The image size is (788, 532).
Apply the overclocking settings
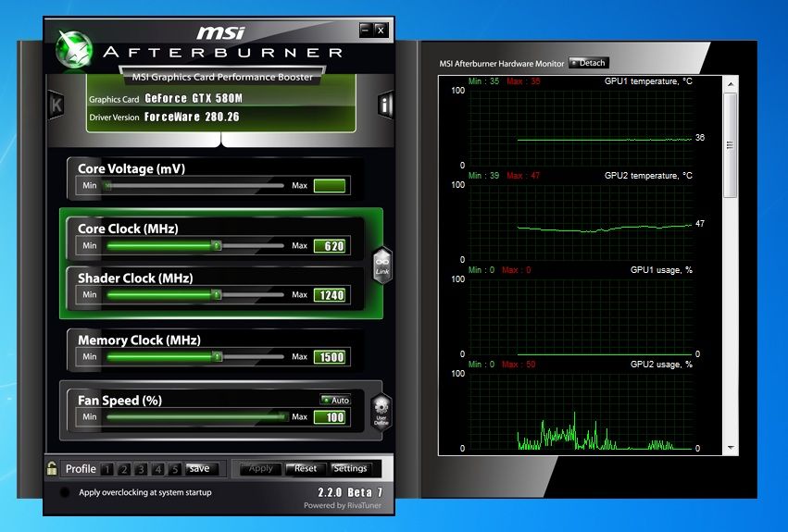pos(260,468)
